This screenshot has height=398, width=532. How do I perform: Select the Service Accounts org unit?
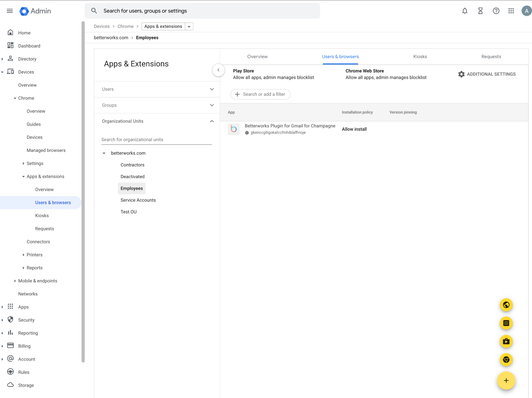pos(138,200)
